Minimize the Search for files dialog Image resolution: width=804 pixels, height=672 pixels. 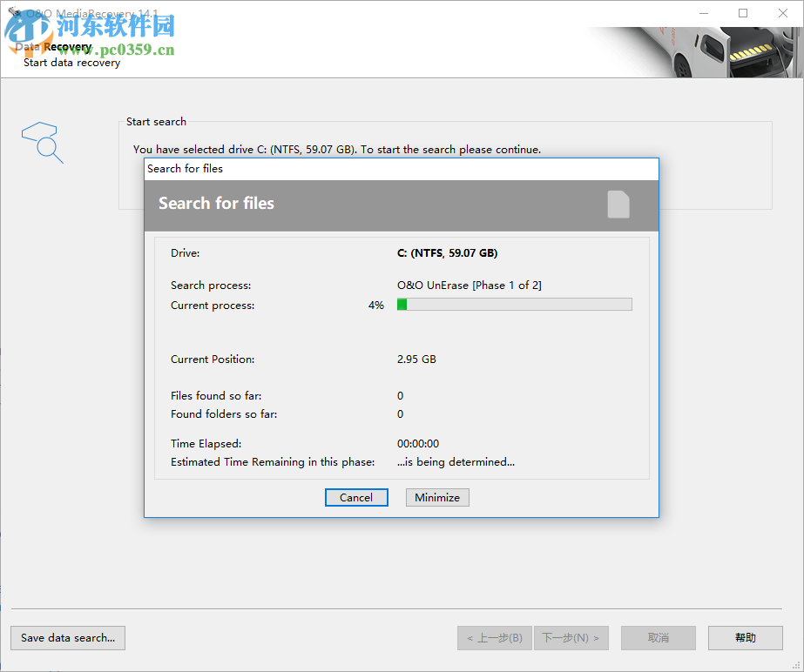click(x=437, y=497)
